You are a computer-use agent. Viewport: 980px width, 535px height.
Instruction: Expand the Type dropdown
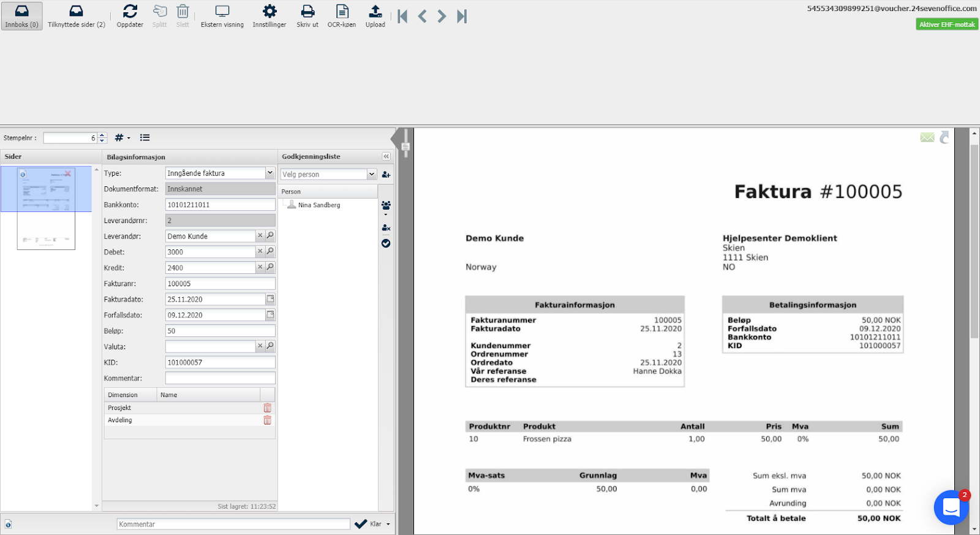[x=269, y=173]
